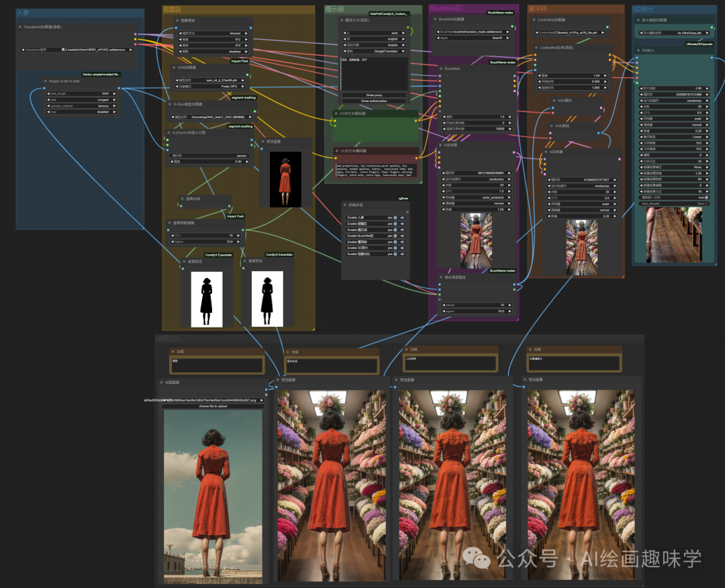The height and width of the screenshot is (588, 725).
Task: Click arrow icon on Enable 抠图区 row
Action: pyautogui.click(x=402, y=224)
